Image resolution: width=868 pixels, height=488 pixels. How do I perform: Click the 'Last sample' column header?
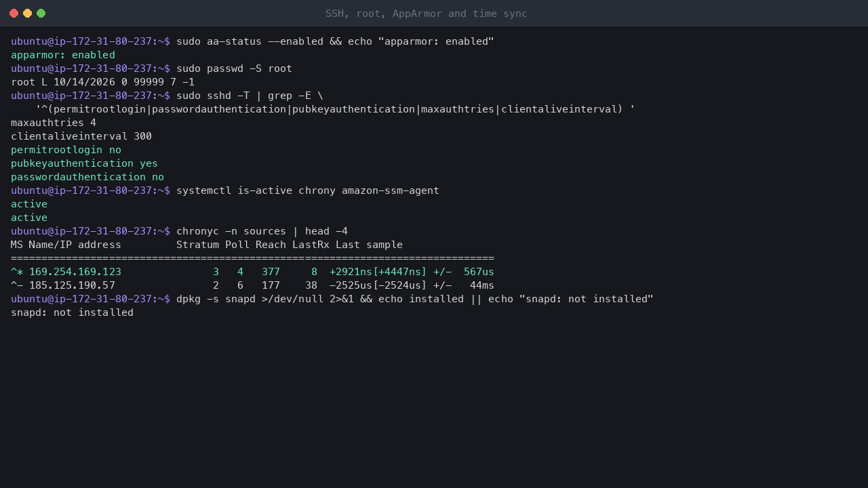tap(369, 245)
